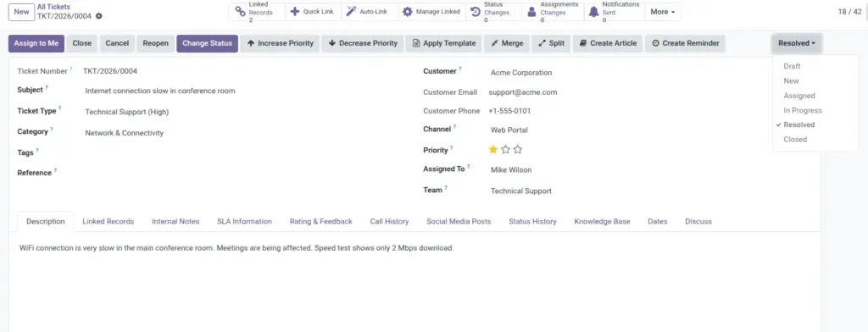Reopen the ticket
Image resolution: width=868 pixels, height=332 pixels.
click(156, 43)
